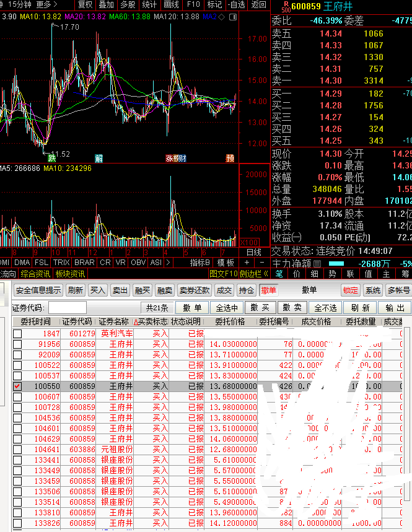This screenshot has width=412, height=532.
Task: Click the 14.29 买一 price
Action: click(331, 94)
